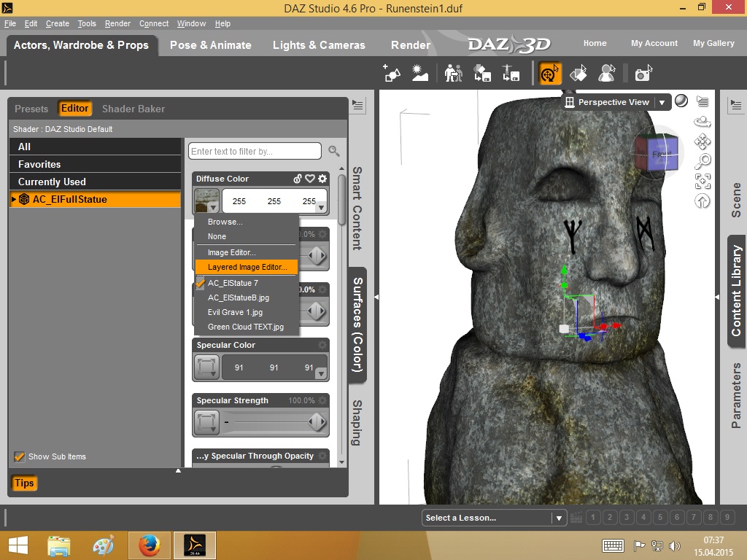Activate the Surface Selection tool
This screenshot has width=747, height=560.
coord(578,74)
